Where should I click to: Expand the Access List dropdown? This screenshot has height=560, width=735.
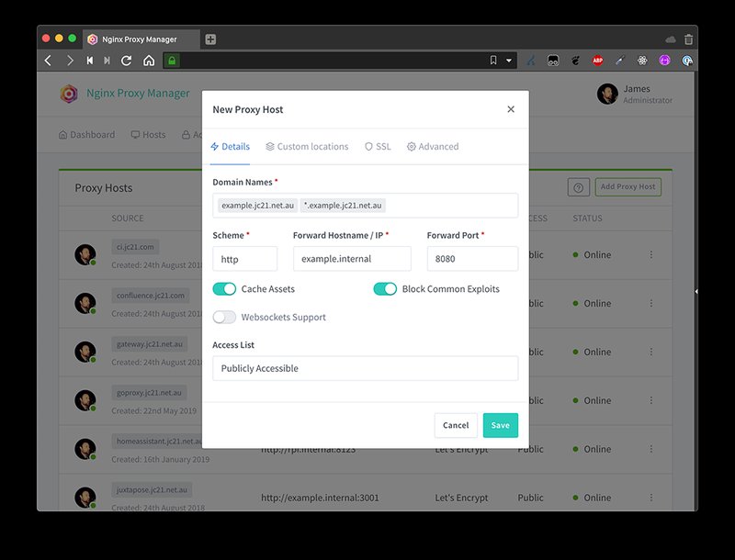point(365,368)
